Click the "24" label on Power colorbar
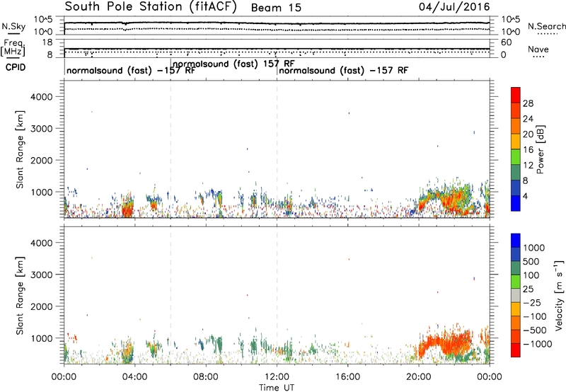Viewport: 566px width, 392px height. [x=528, y=119]
